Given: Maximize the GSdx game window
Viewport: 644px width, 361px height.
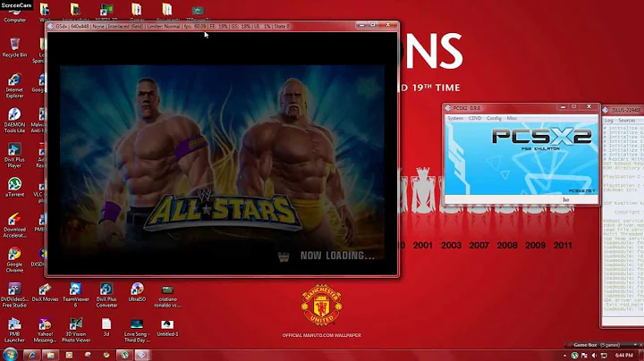Looking at the screenshot, I should point(373,25).
